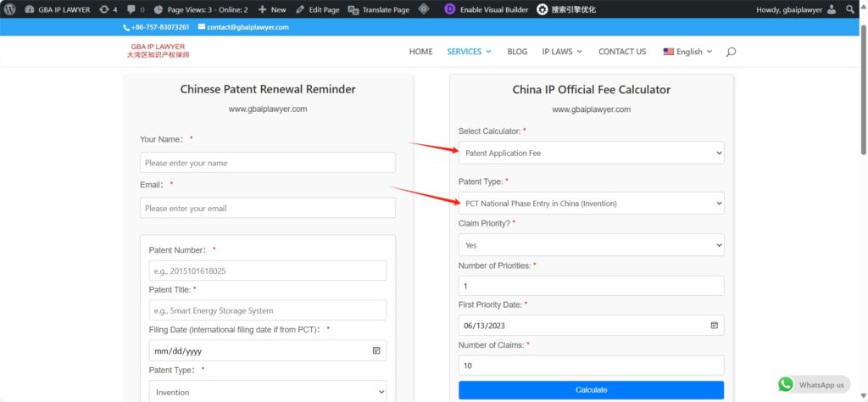The height and width of the screenshot is (402, 868).
Task: Open First Priority Date calendar icon
Action: [x=714, y=325]
